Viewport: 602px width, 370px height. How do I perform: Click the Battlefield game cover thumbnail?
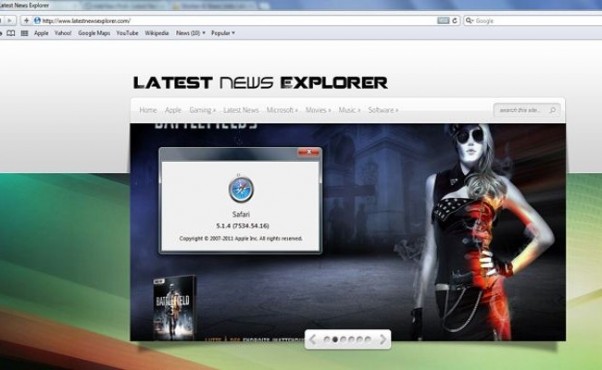[x=174, y=308]
